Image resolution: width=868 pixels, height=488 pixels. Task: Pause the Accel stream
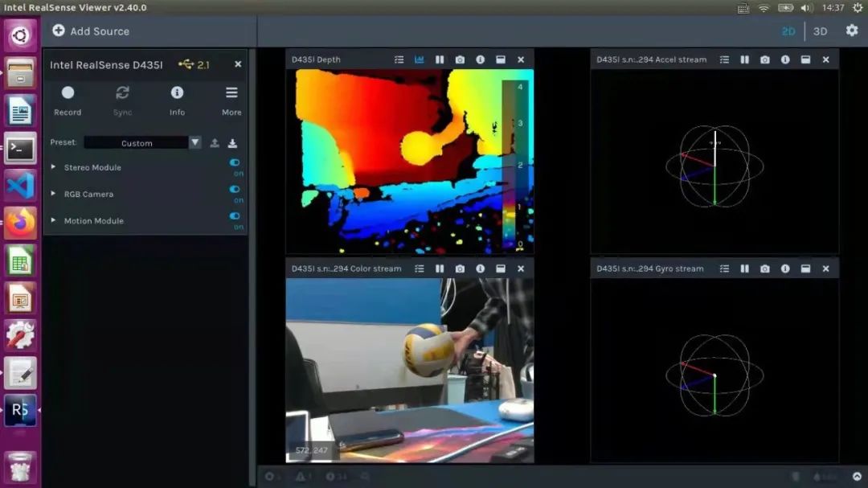(x=744, y=59)
